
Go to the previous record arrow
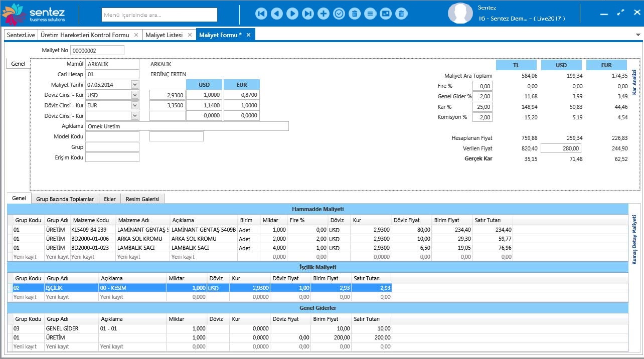point(276,14)
